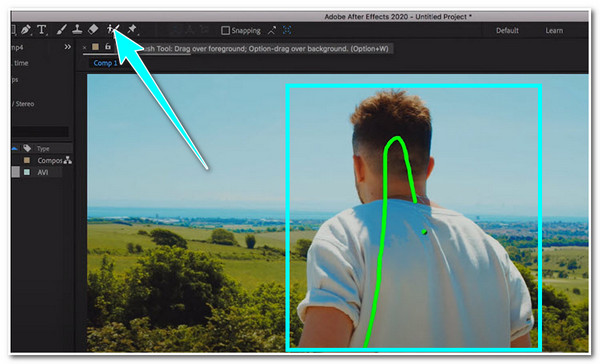This screenshot has height=364, width=600.
Task: Expand the project panel double-chevron menu
Action: click(x=68, y=47)
